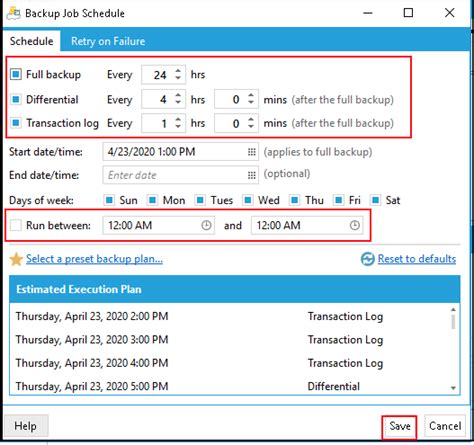The image size is (474, 445).
Task: Click the first Run between time field
Action: pyautogui.click(x=158, y=226)
